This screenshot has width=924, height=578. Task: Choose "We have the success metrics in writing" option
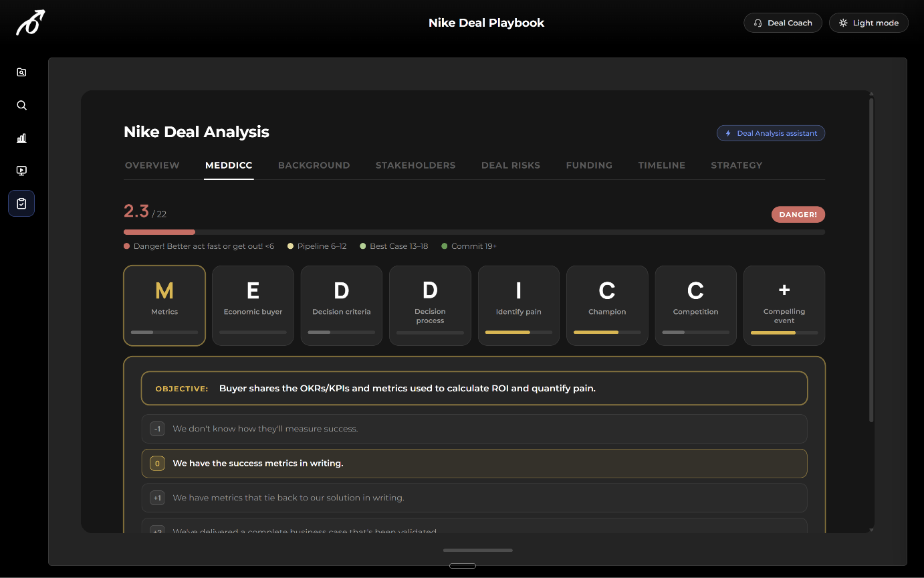click(474, 463)
